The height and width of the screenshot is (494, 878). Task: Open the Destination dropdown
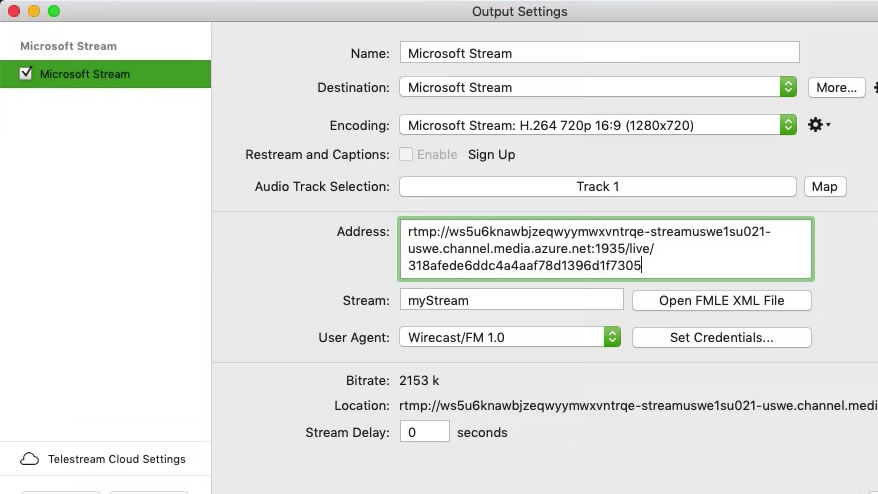[x=598, y=87]
